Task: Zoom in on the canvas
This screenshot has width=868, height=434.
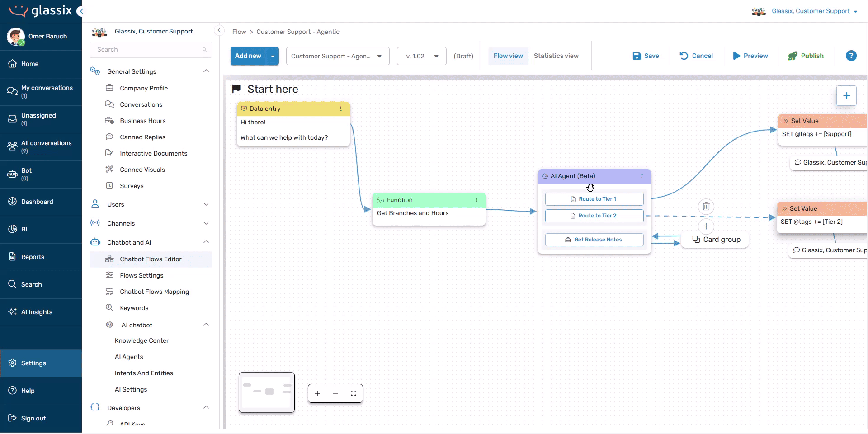Action: [x=317, y=393]
